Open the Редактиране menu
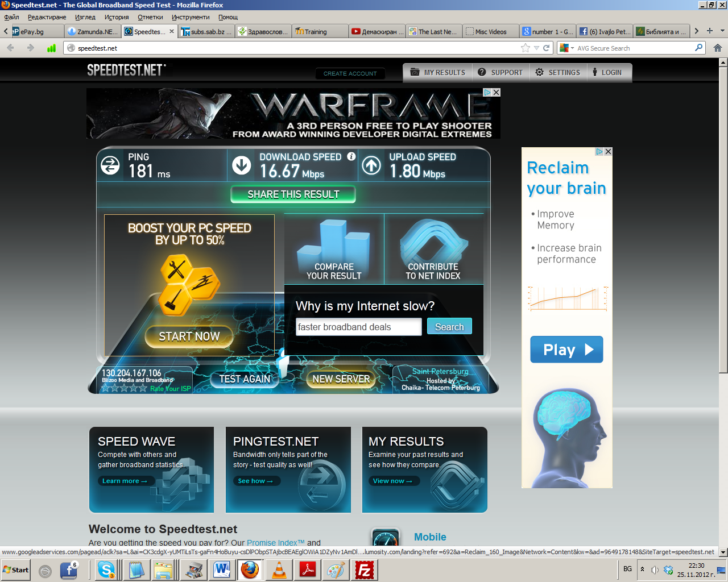Screen dimensions: 728x582 [x=47, y=17]
